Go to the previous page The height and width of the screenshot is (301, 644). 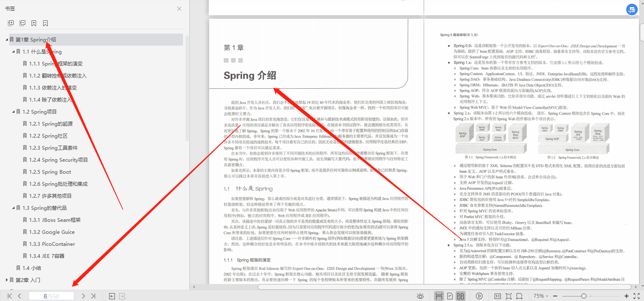20,296
